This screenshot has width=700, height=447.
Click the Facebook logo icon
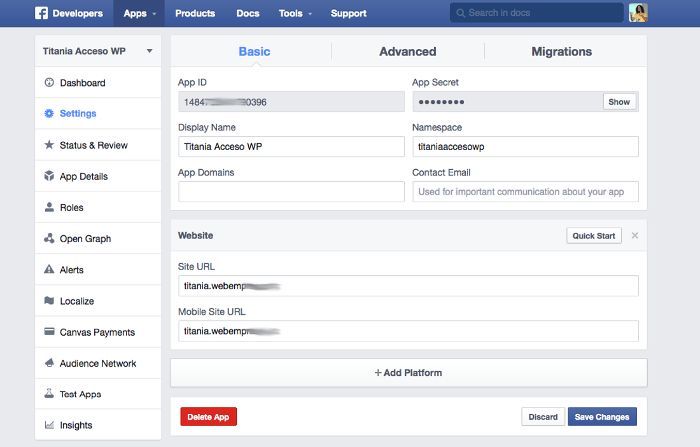[x=41, y=13]
